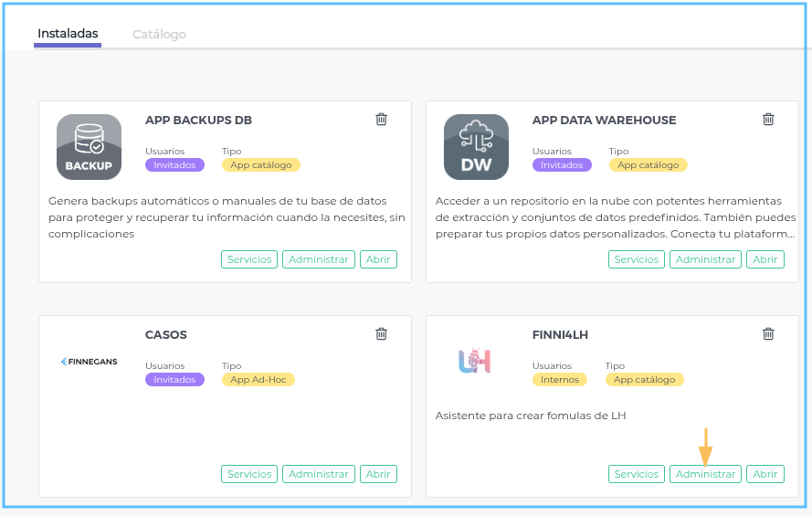Screen dimensions: 812x516
Task: Click the BACKUP database app icon
Action: (89, 147)
